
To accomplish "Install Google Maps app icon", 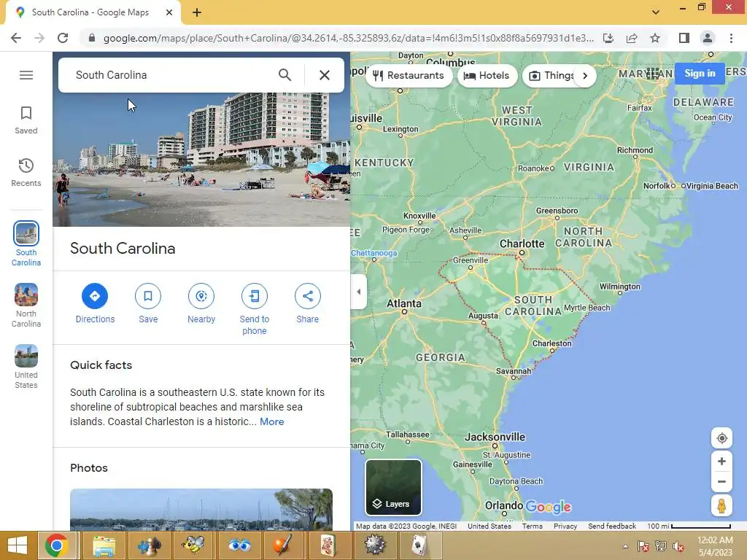I will point(608,38).
